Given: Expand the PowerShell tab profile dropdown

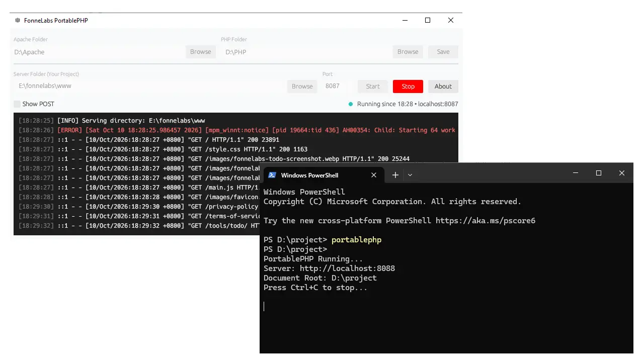Looking at the screenshot, I should (410, 175).
